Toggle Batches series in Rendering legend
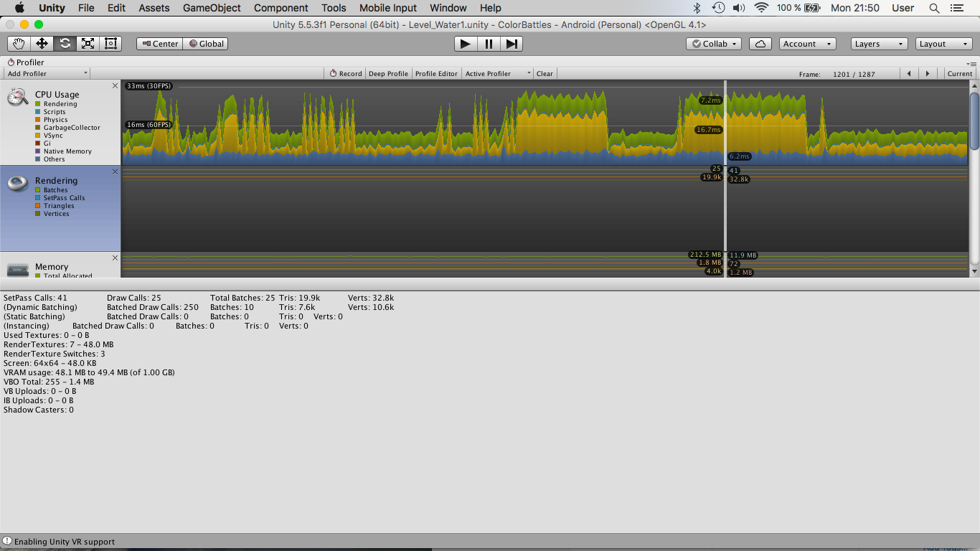The width and height of the screenshot is (980, 551). point(52,190)
